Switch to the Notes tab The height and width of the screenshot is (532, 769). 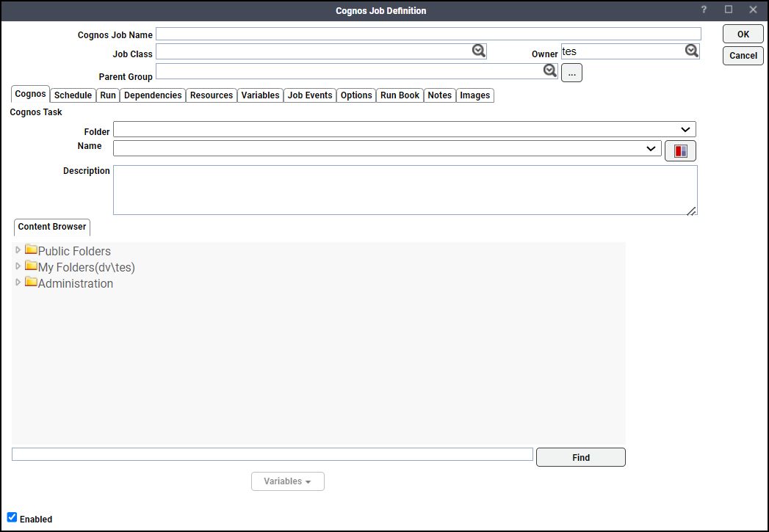[440, 95]
